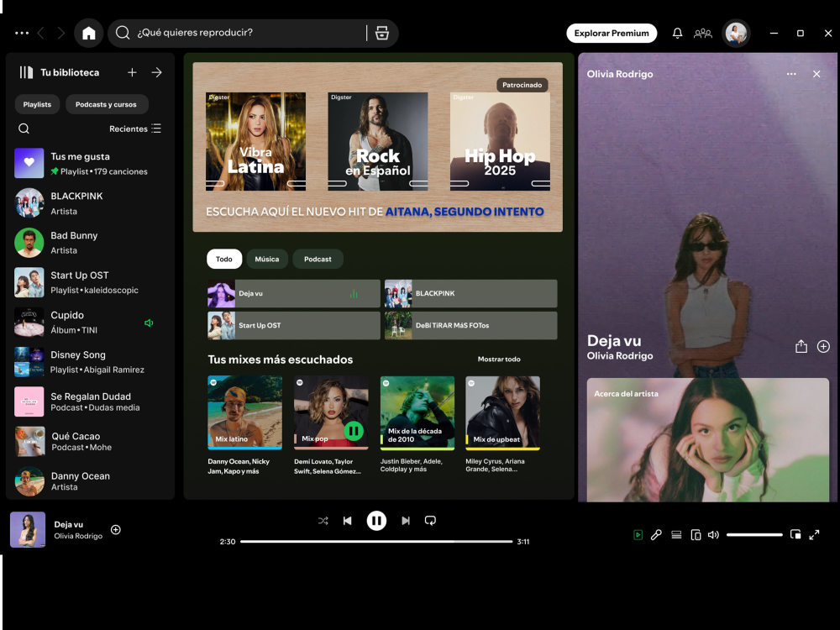Open BLACKPINK shortcut tile
Screen dimensions: 840x630
pyautogui.click(x=471, y=293)
